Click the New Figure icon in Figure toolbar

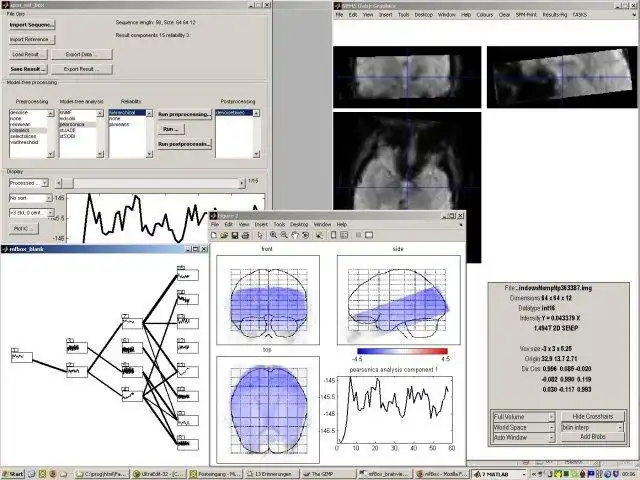tap(213, 235)
